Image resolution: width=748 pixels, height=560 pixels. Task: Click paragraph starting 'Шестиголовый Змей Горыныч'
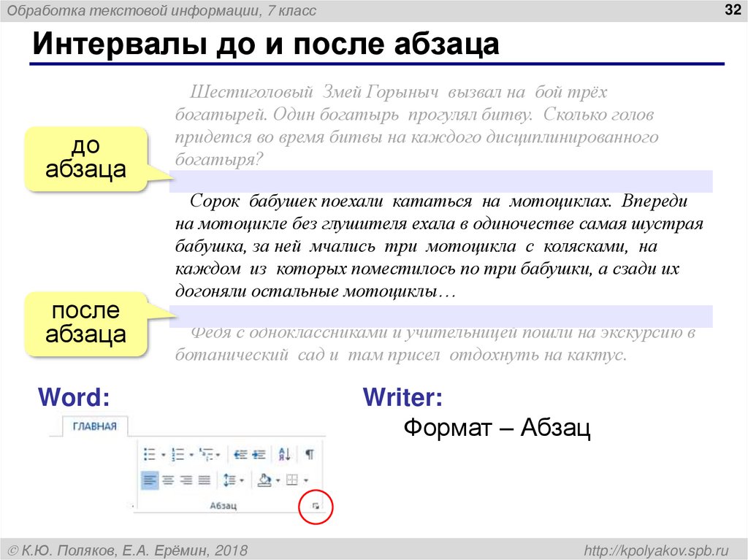[416, 126]
